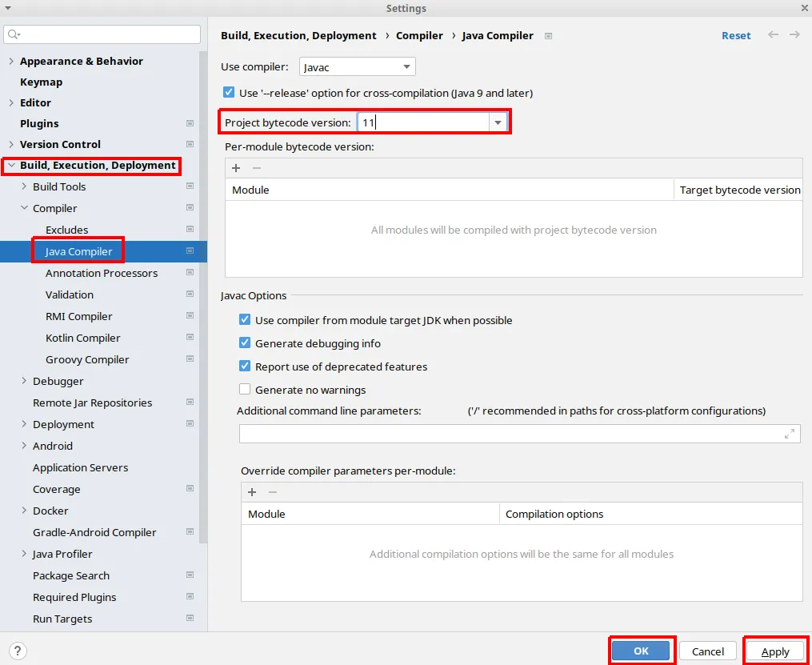The image size is (812, 665).
Task: Expand the Version Control section
Action: click(11, 144)
